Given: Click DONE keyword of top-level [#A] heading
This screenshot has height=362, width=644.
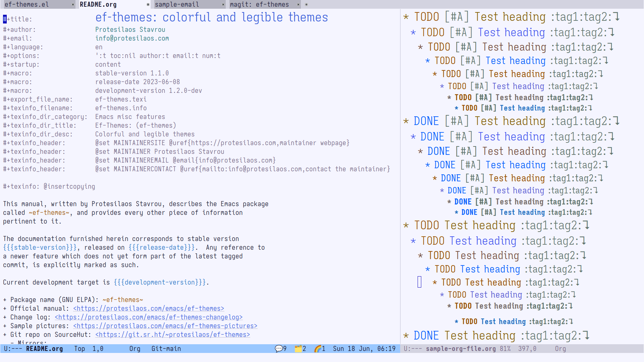Looking at the screenshot, I should pos(426,121).
